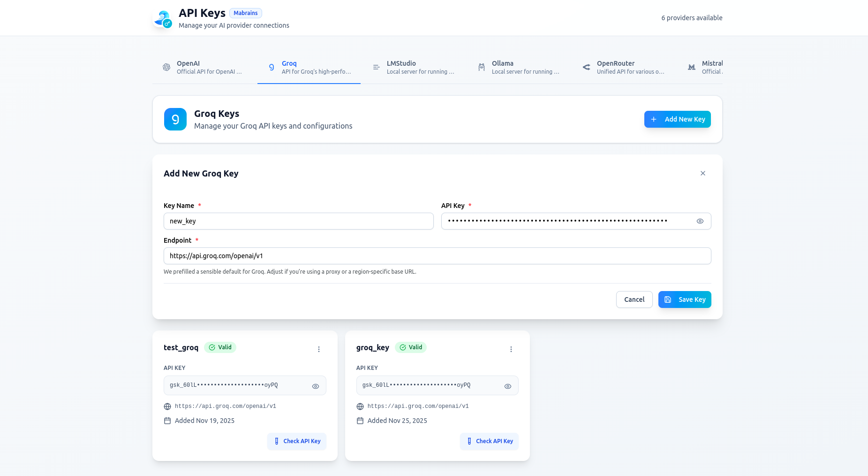The image size is (868, 476).
Task: Click the plus icon inside Add New Key
Action: tap(654, 119)
